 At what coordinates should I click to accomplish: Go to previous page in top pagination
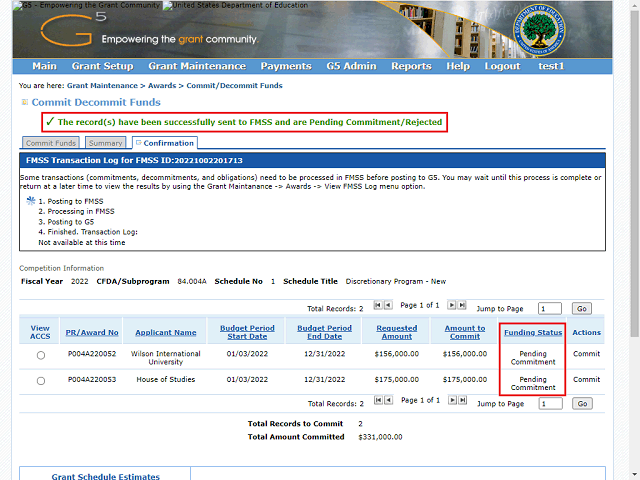point(387,305)
